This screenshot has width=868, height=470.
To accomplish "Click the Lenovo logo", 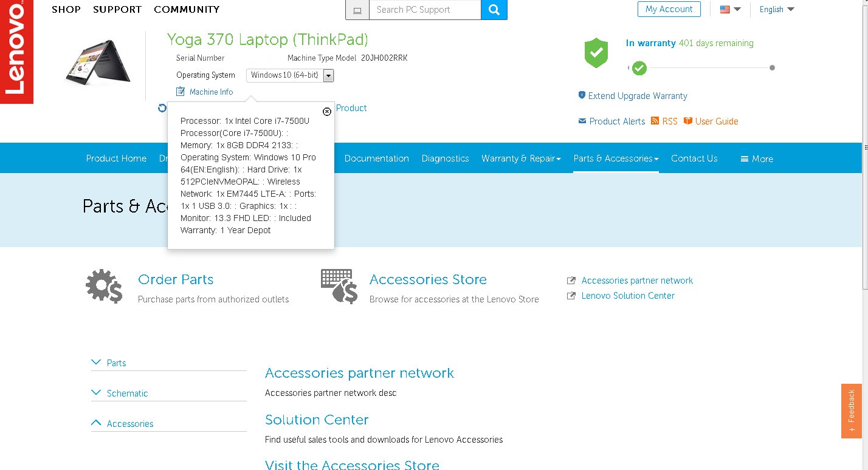I will (16, 52).
